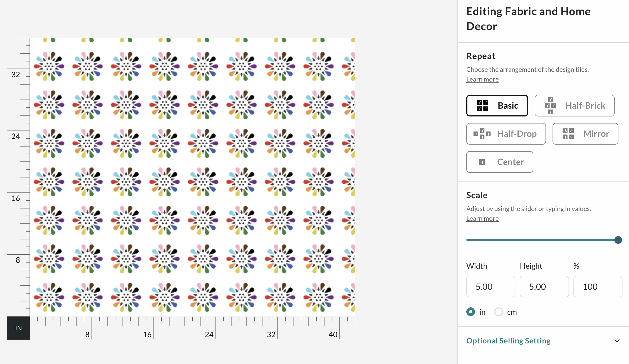Pick the Half-Drop repeat icon
The width and height of the screenshot is (629, 364).
pos(482,134)
